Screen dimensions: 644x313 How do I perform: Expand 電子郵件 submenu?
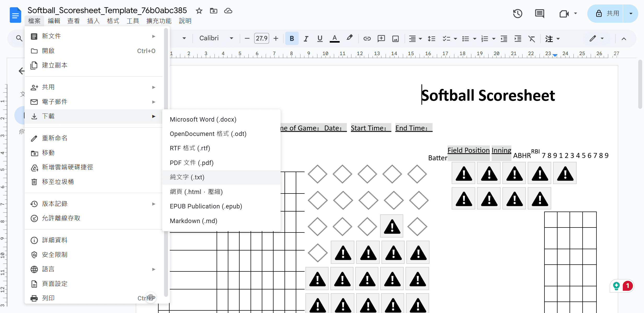tap(94, 102)
